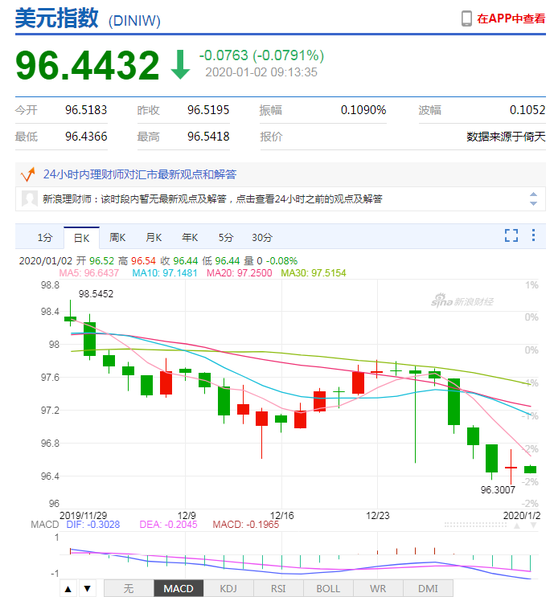Click the 美元指数 title heading

point(57,18)
